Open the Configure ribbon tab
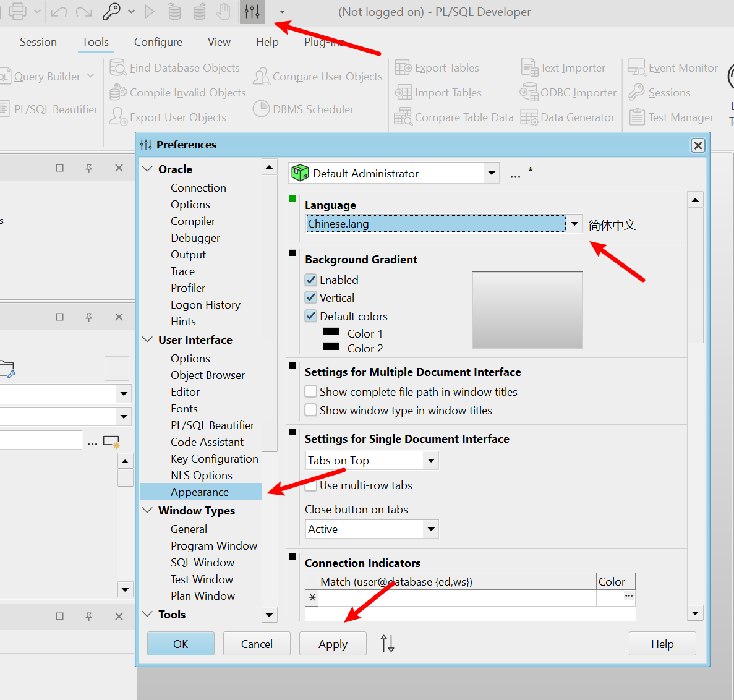Screen dimensions: 734x700 click(x=158, y=41)
